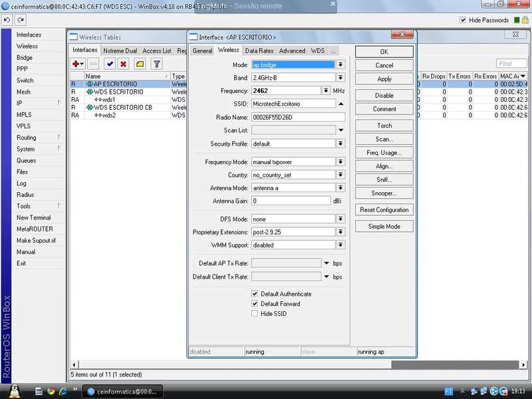532x399 pixels.
Task: Toggle the Default Forward checkbox
Action: (x=255, y=304)
